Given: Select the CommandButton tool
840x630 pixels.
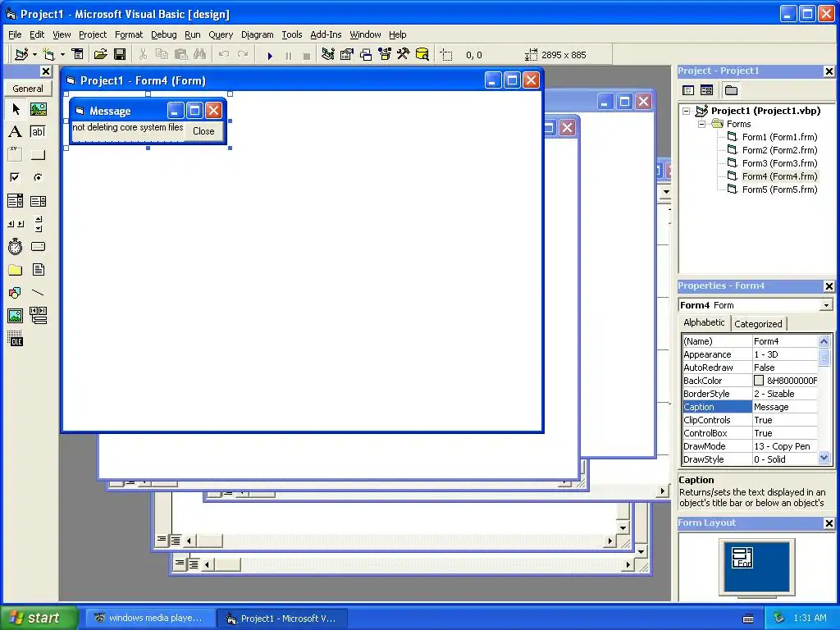Looking at the screenshot, I should (x=38, y=155).
